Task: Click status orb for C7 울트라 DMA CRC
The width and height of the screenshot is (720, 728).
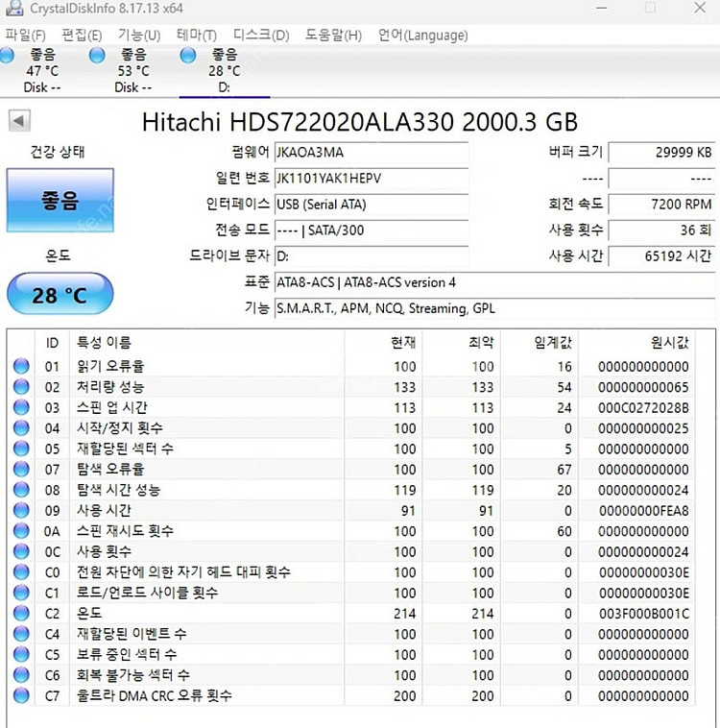Action: point(21,695)
